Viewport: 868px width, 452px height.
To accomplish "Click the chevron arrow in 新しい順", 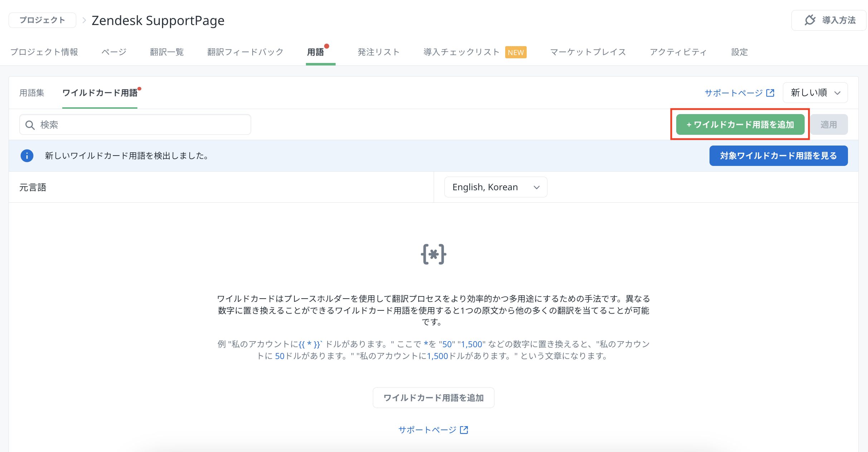I will 837,93.
